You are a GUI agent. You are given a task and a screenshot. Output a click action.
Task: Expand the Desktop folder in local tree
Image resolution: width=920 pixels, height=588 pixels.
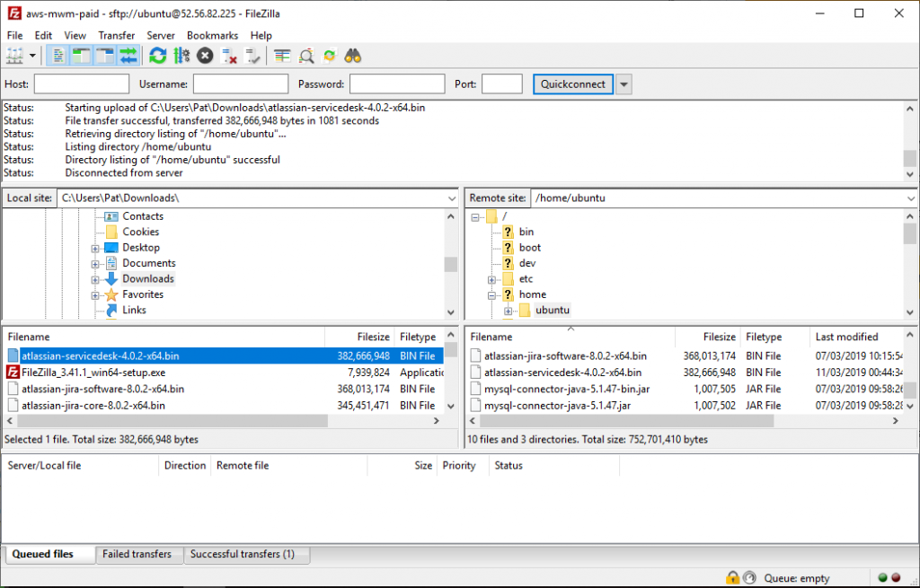tap(95, 249)
